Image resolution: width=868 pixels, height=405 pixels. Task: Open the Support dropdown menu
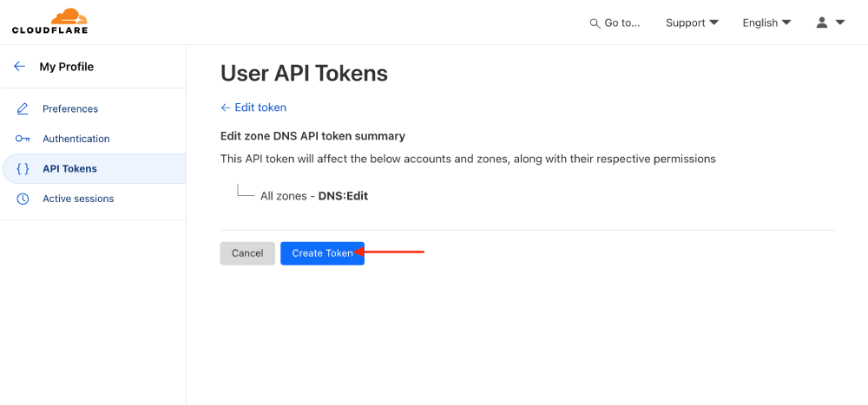pos(692,23)
